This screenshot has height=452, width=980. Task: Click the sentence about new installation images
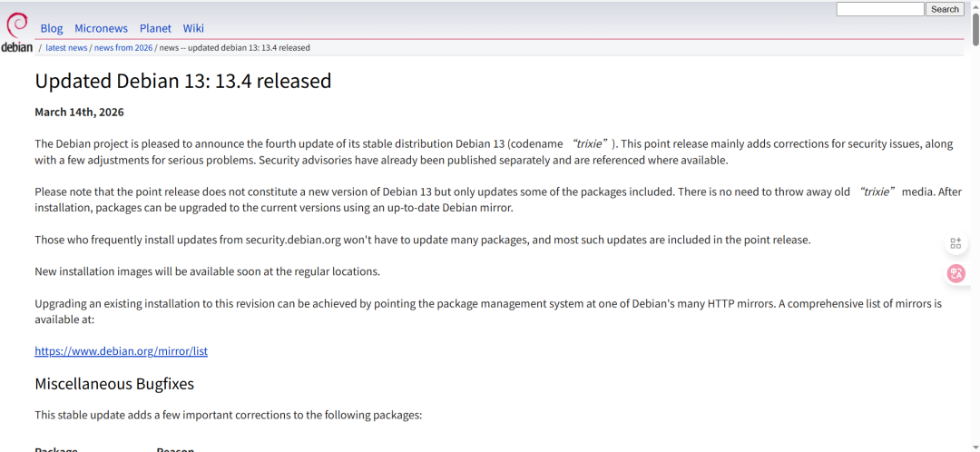click(x=207, y=271)
